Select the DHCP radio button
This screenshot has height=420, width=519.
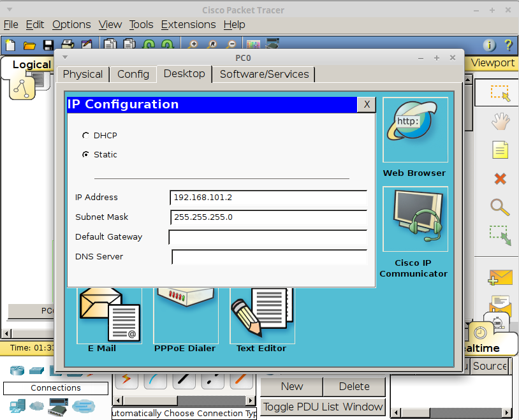click(85, 135)
